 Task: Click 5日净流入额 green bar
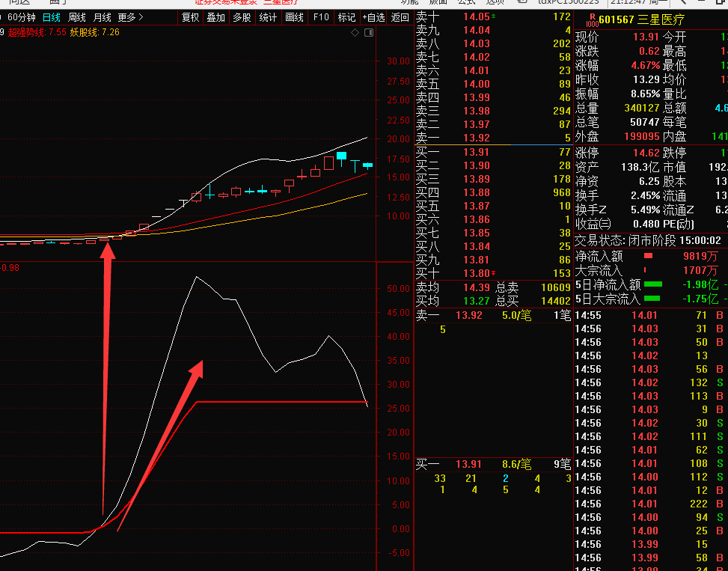tap(653, 284)
